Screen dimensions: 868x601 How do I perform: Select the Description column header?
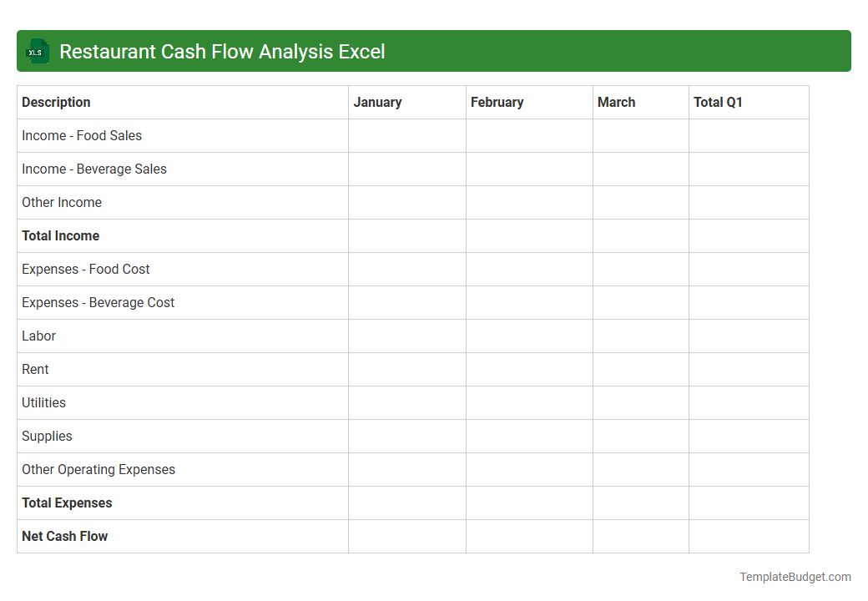click(56, 102)
